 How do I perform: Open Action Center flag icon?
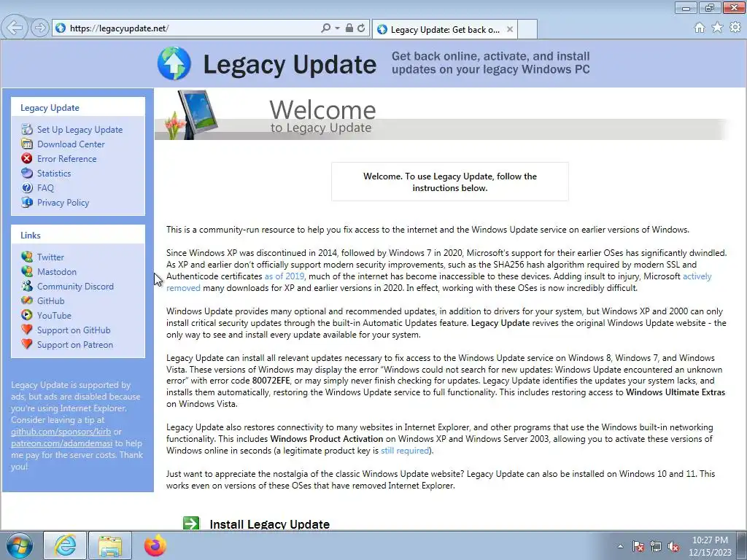pyautogui.click(x=638, y=546)
